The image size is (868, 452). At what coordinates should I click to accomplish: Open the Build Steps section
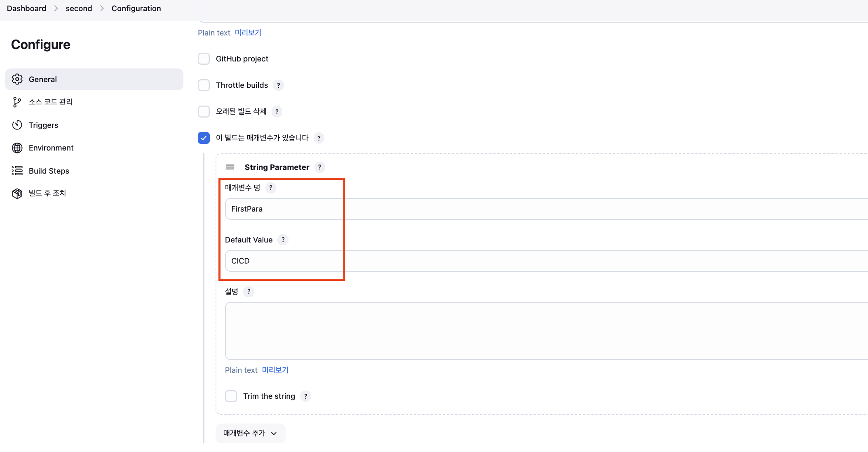coord(49,171)
